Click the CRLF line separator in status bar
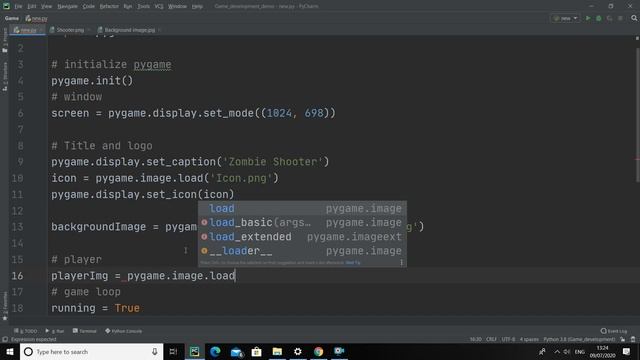The height and width of the screenshot is (360, 640). (491, 340)
